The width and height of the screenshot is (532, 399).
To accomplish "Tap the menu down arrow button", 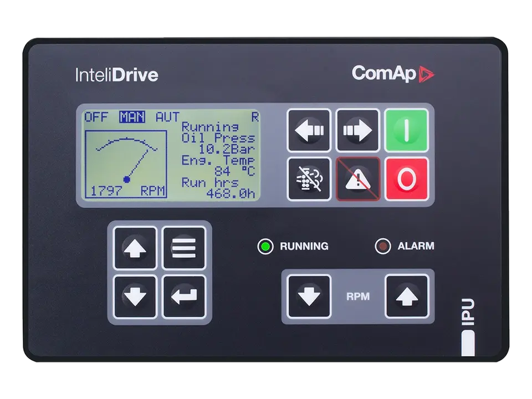I will 135,296.
